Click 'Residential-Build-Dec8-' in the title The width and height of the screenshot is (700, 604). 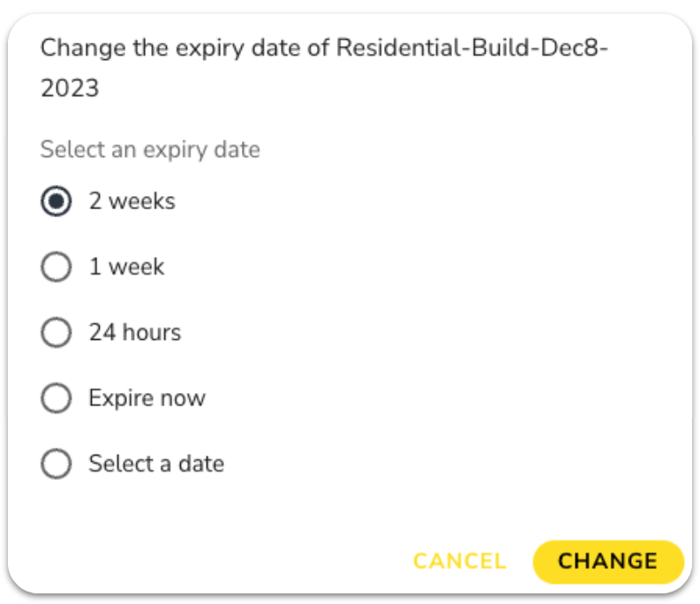pyautogui.click(x=473, y=47)
